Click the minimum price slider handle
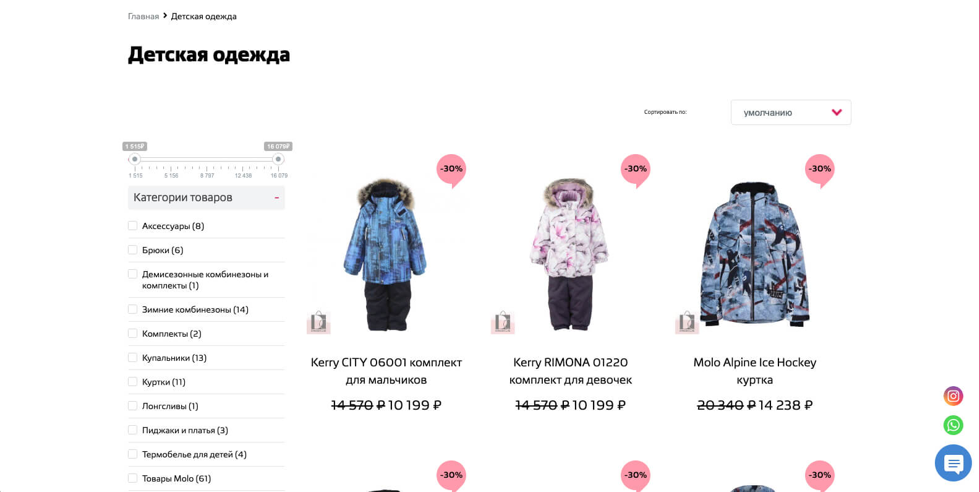 click(x=134, y=159)
